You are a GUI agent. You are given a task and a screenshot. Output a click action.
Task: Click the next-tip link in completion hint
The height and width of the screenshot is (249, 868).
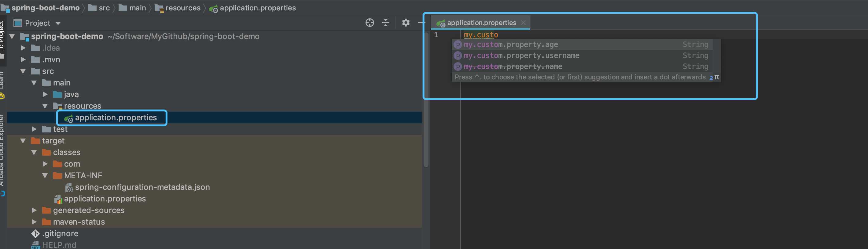point(711,78)
